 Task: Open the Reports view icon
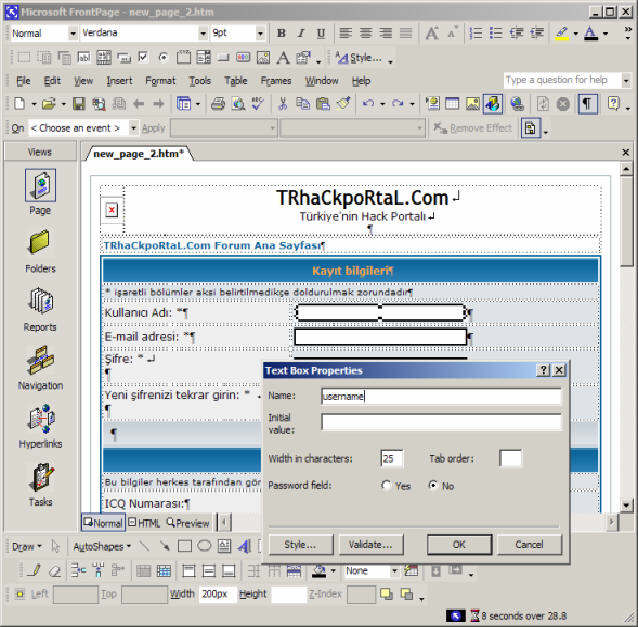[40, 304]
